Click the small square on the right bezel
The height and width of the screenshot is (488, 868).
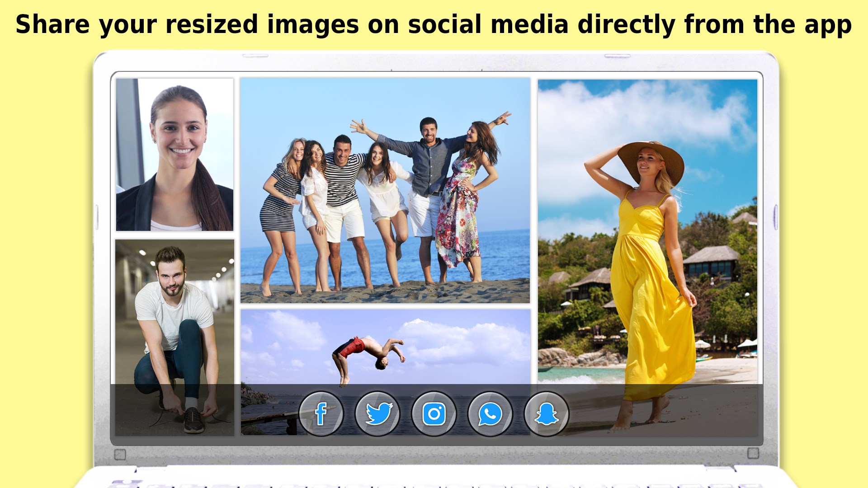pyautogui.click(x=753, y=453)
